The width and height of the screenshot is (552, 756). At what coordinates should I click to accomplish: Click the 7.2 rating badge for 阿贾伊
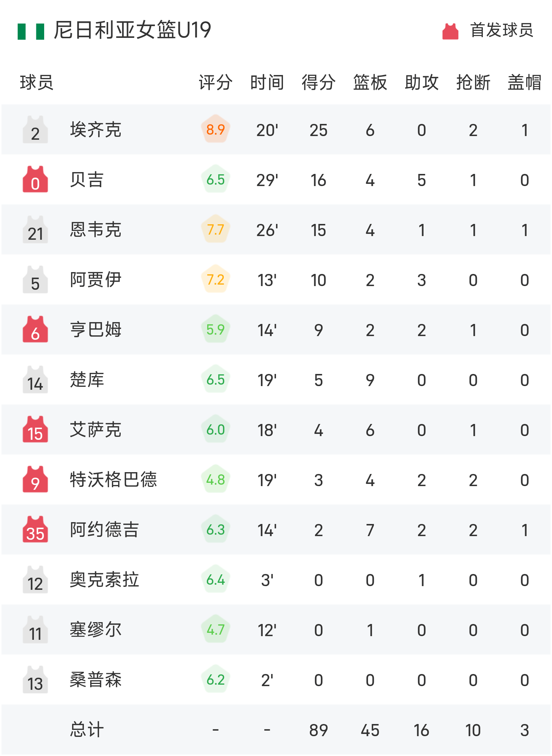point(216,280)
